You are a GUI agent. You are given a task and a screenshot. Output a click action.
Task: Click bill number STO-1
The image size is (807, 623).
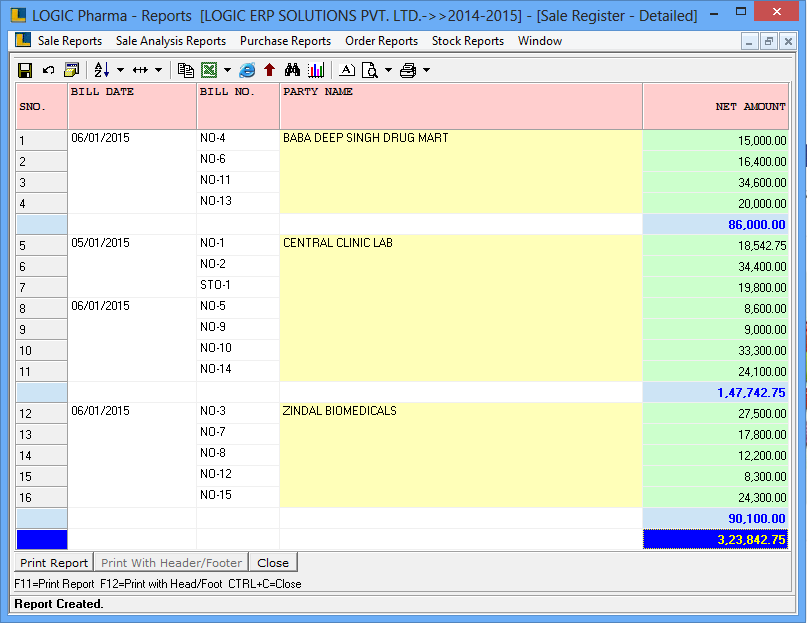[x=215, y=285]
